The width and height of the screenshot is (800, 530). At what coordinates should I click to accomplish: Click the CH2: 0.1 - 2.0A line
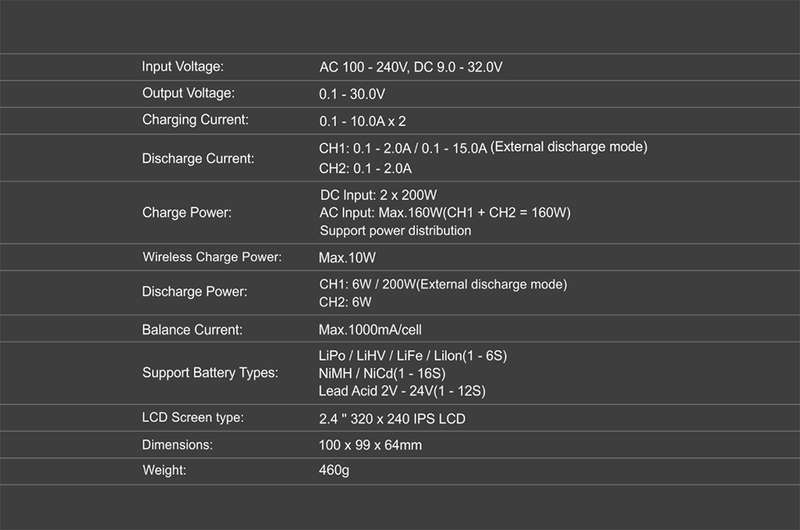click(x=365, y=168)
